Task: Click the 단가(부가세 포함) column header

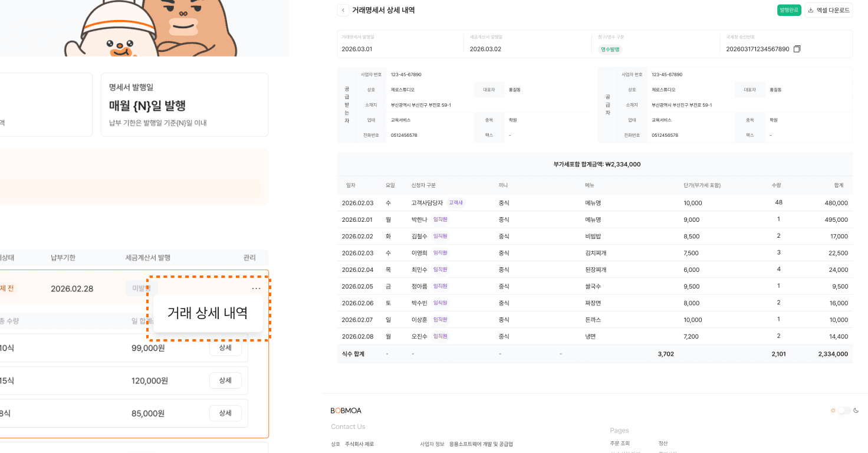Action: [x=702, y=185]
